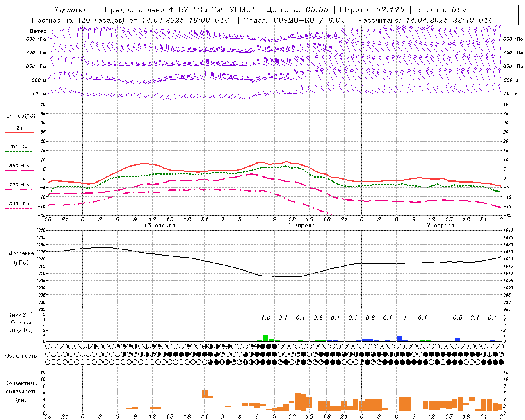This screenshot has height=420, width=525.
Task: Click the 'Конвективн.' convective cloud label
Action: tap(21, 383)
